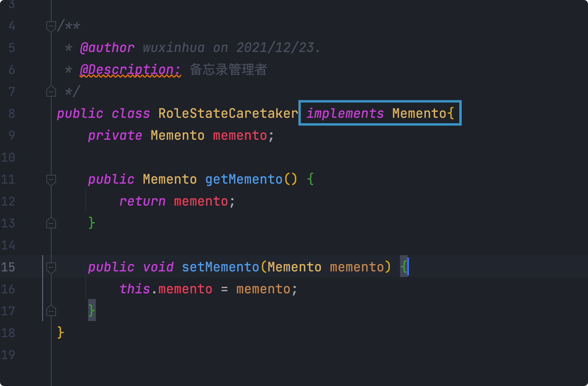
Task: Click the RoleStateCaretaker class name
Action: point(228,113)
